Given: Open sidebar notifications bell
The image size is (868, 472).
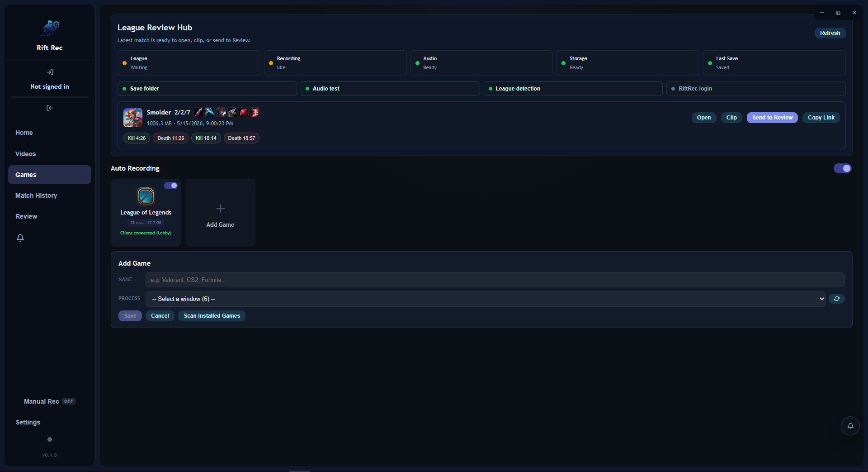Looking at the screenshot, I should tap(20, 238).
